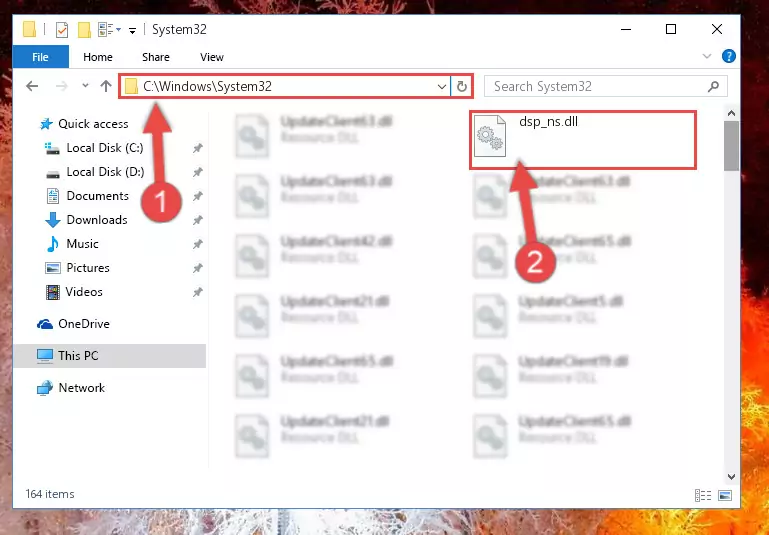
Task: Expand the address bar history dropdown
Action: 441,87
